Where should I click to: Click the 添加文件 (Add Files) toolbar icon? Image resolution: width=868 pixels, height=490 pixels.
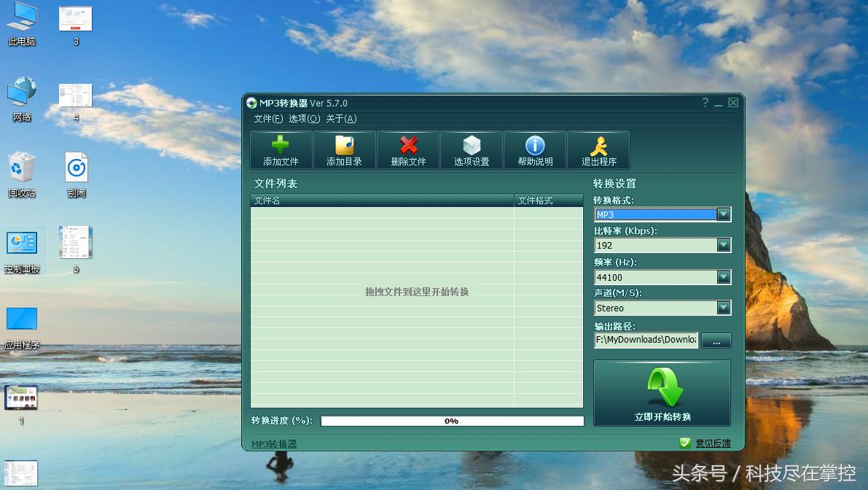281,149
